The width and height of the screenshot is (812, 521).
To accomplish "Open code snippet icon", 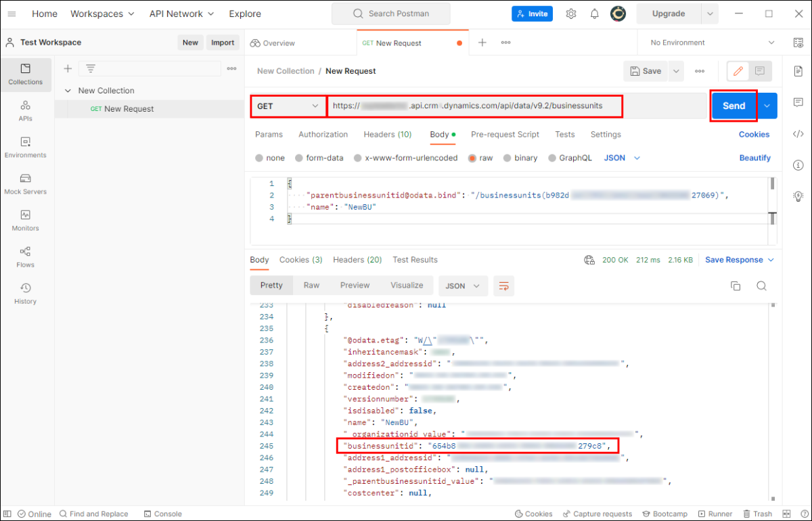I will 798,133.
